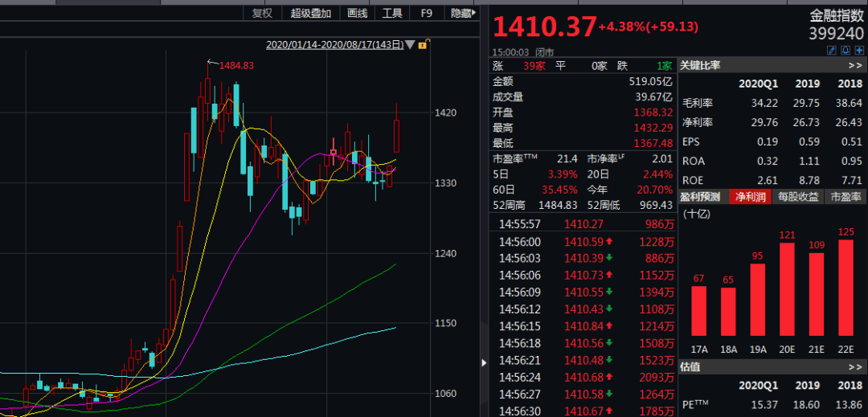Screen dimensions: 868x417
Task: Click the date range 2020/01/14-2020/08/17 link
Action: pos(334,45)
